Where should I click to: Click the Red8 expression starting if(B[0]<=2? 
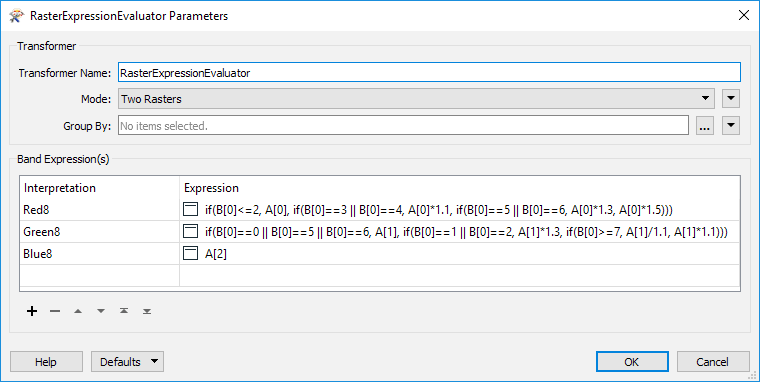[440, 210]
